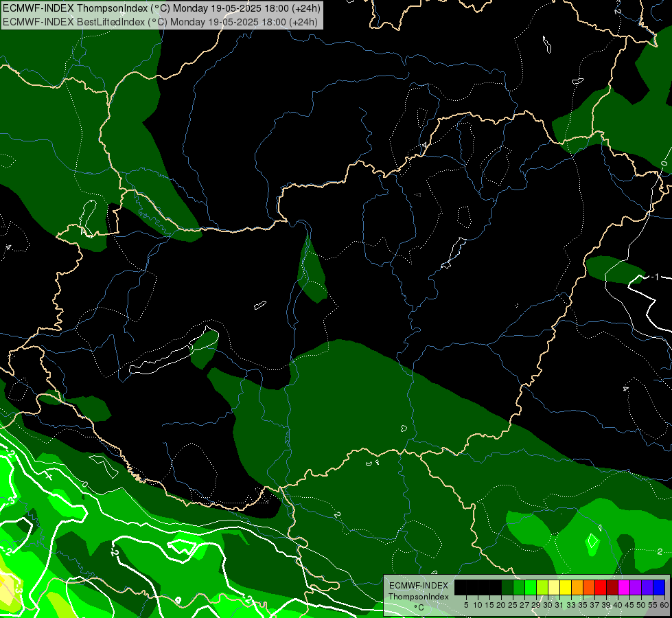Click the orange-red 35–37 legend swatch
The width and height of the screenshot is (672, 618).
589,587
